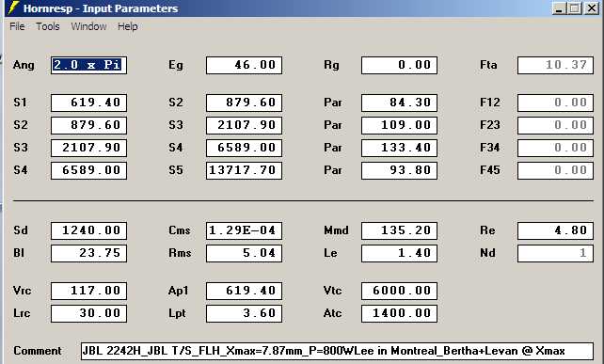The image size is (604, 364).
Task: Minimize the Hornresp window
Action: pyautogui.click(x=559, y=8)
